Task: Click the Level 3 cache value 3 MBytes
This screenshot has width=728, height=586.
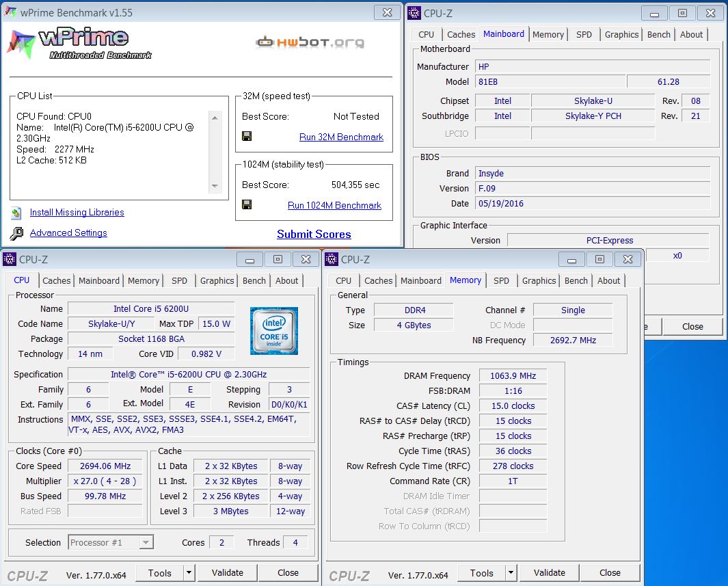Action: coord(231,511)
